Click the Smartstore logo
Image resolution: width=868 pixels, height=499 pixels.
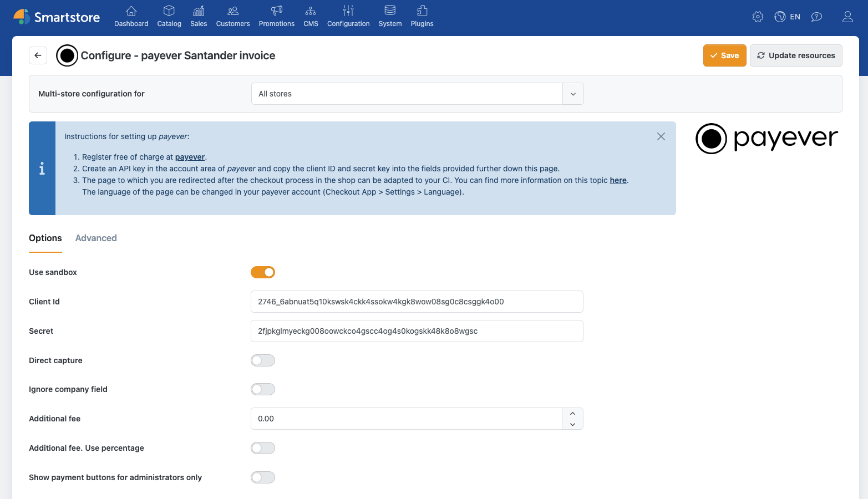pyautogui.click(x=57, y=17)
